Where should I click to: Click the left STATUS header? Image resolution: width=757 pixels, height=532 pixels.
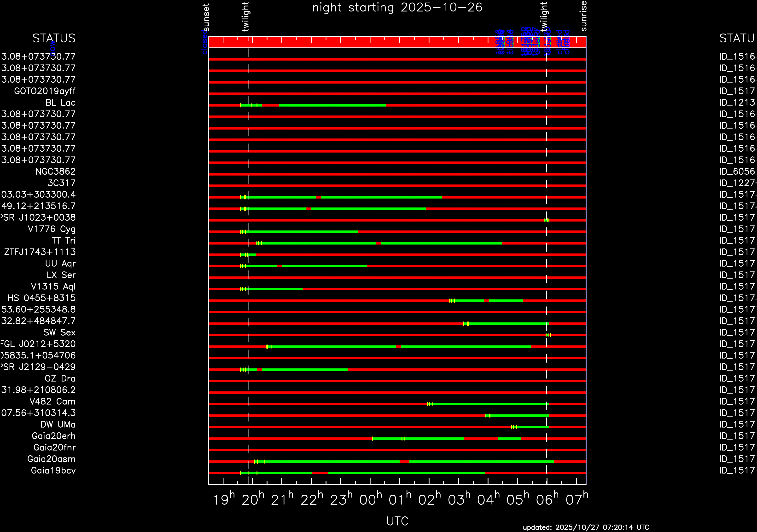[54, 38]
